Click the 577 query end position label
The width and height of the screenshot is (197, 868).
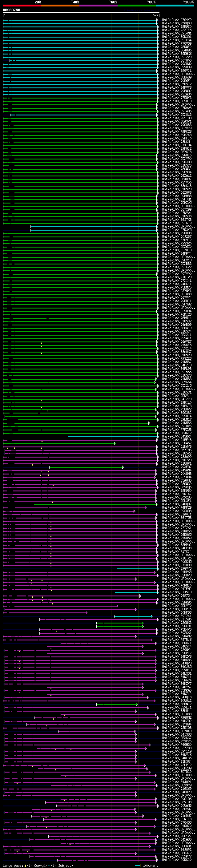[x=155, y=15]
